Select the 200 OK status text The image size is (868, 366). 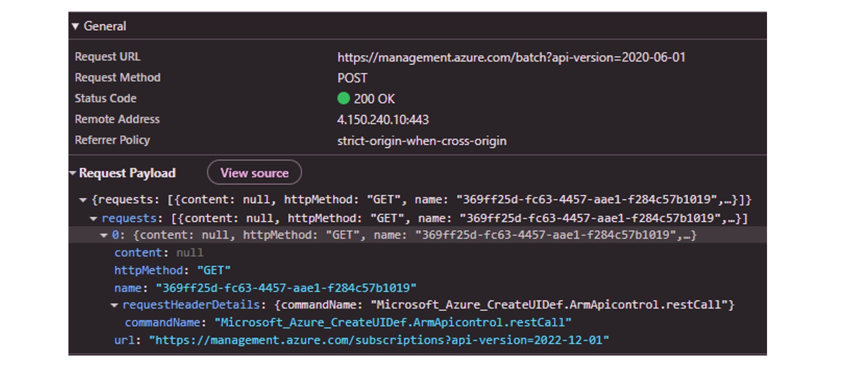[374, 99]
